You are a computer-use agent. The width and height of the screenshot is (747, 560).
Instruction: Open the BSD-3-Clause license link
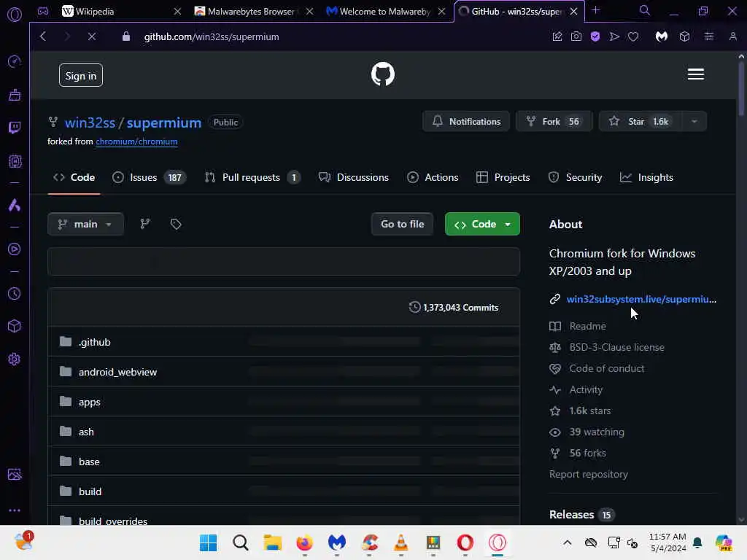tap(616, 347)
